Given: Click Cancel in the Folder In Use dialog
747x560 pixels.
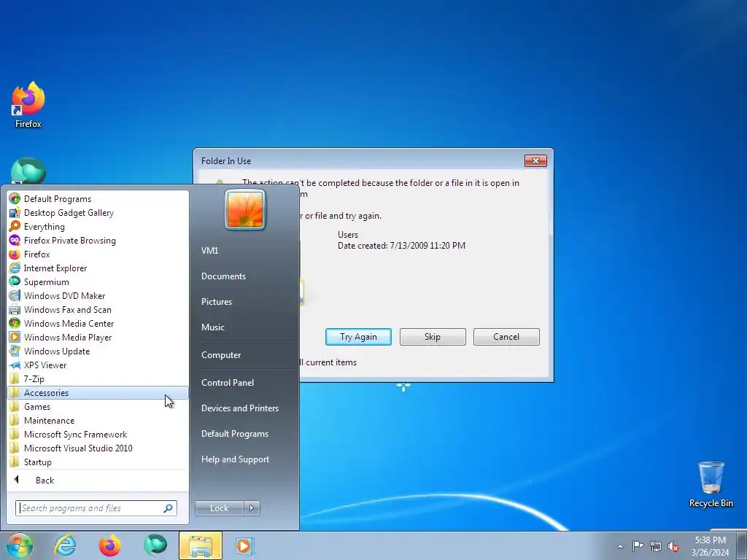Looking at the screenshot, I should click(x=506, y=337).
